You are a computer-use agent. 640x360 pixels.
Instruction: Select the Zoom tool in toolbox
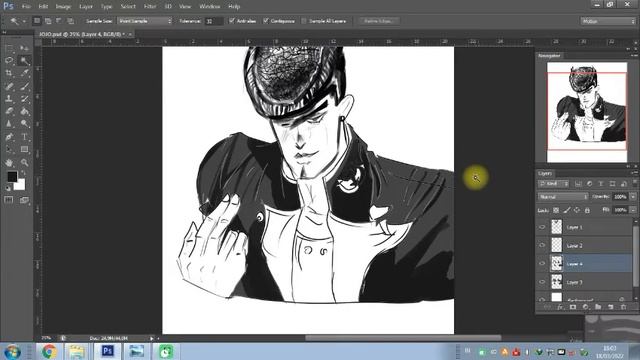[24, 162]
